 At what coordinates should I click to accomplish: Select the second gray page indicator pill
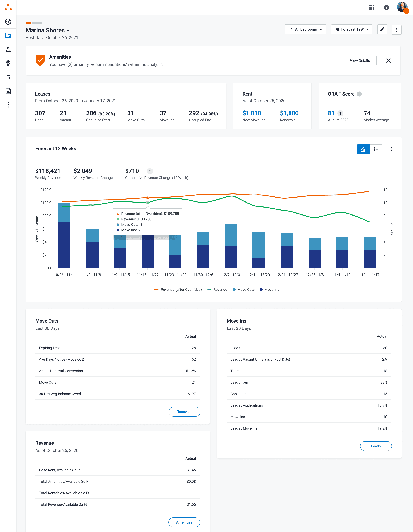tap(37, 23)
